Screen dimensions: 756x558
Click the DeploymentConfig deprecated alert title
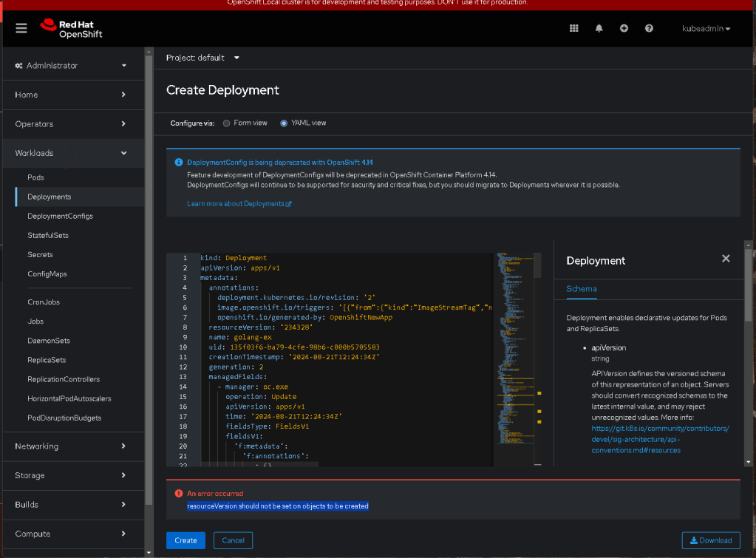[x=279, y=163]
